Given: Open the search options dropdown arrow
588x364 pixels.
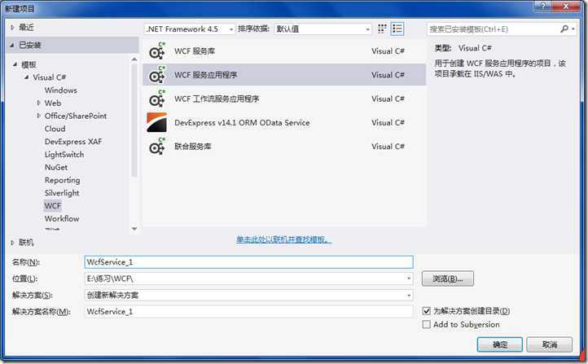Looking at the screenshot, I should click(x=573, y=29).
